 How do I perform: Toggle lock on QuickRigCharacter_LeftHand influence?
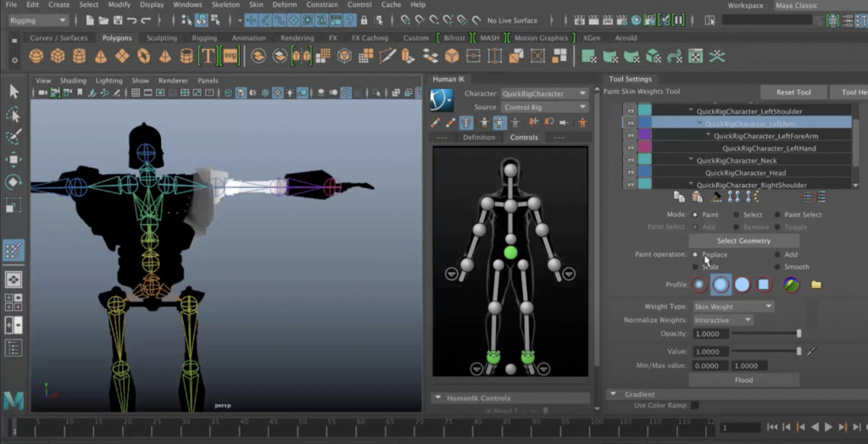[x=630, y=147]
